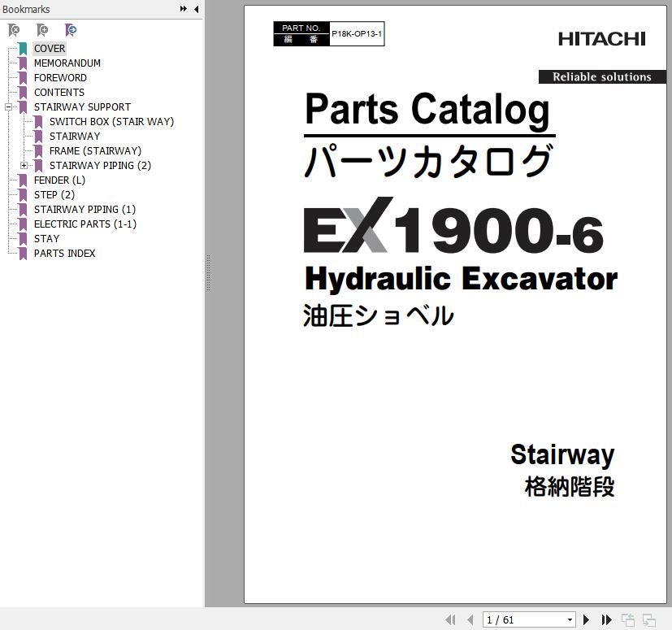Click the STAY bookmark ribbon icon

pos(23,238)
